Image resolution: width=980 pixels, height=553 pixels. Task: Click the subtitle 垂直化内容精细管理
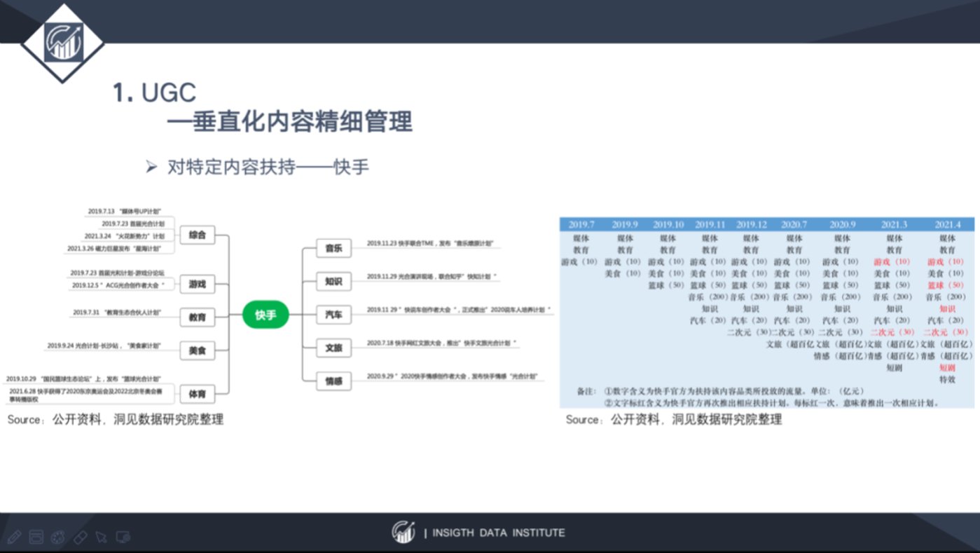tap(289, 122)
